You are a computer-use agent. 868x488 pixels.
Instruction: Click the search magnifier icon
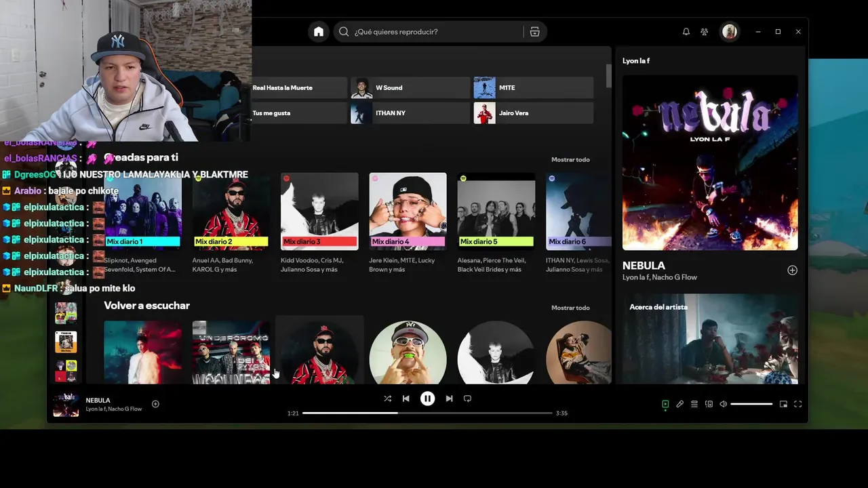coord(344,32)
